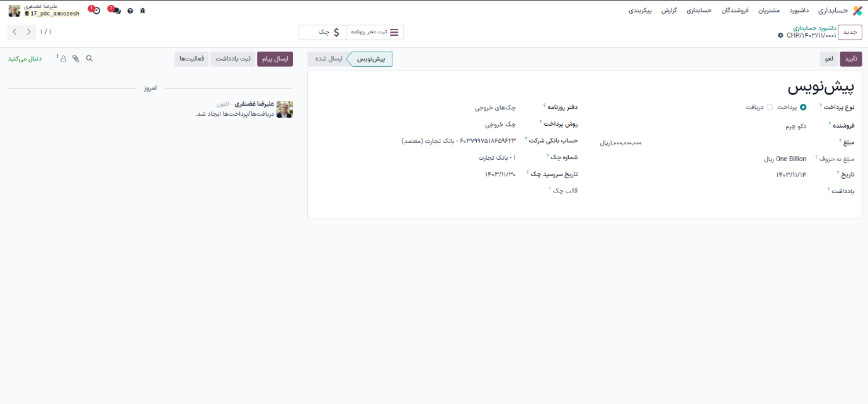The width and height of the screenshot is (868, 404).
Task: Open the فروشنده field showing دکو چرم
Action: click(x=743, y=126)
